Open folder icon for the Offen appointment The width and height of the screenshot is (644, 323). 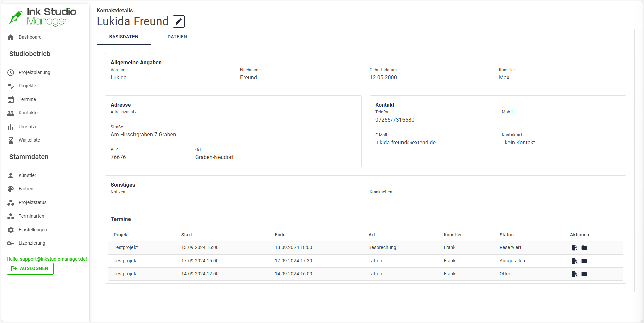click(x=584, y=274)
